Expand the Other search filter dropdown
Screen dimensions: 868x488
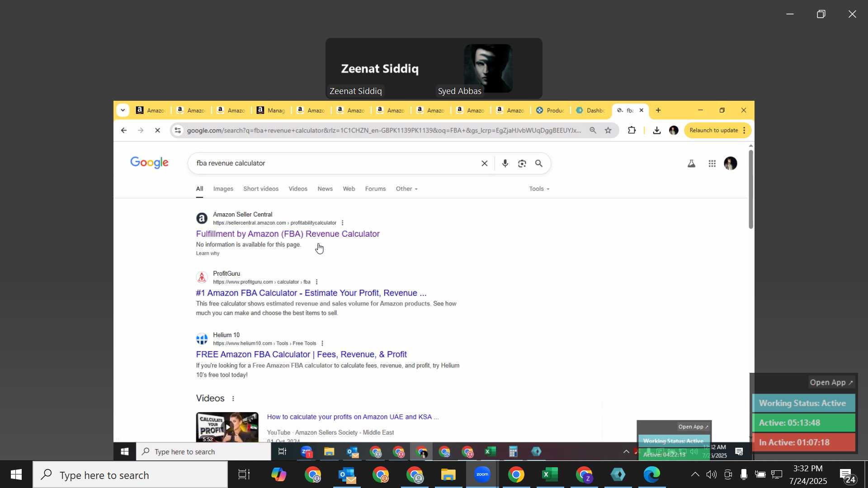coord(406,189)
